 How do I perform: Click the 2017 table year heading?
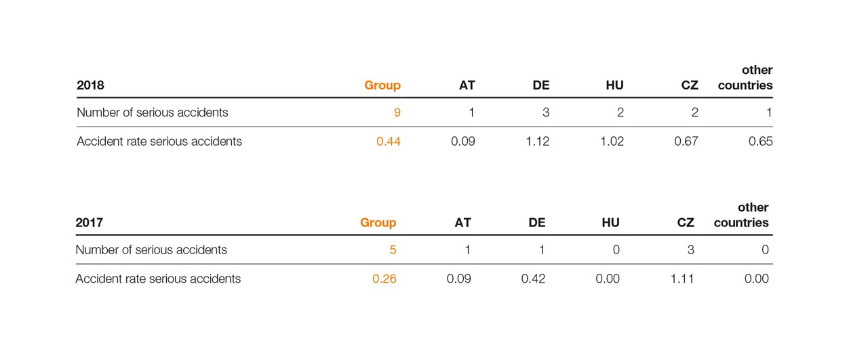click(89, 222)
